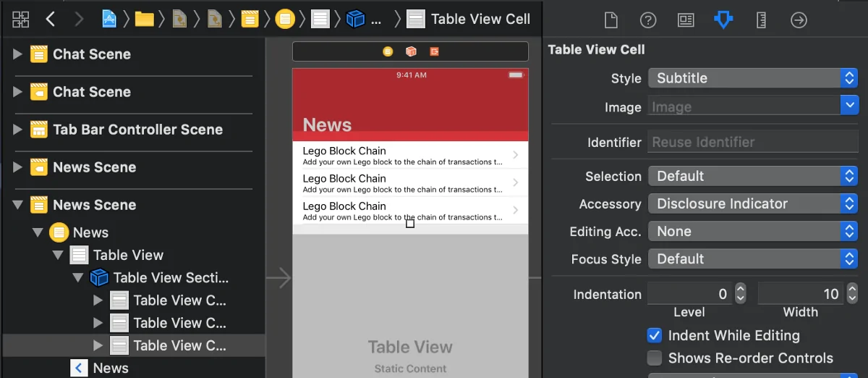Open the Accessory dropdown showing Disclosure Indicator
This screenshot has height=378, width=868.
(x=752, y=204)
